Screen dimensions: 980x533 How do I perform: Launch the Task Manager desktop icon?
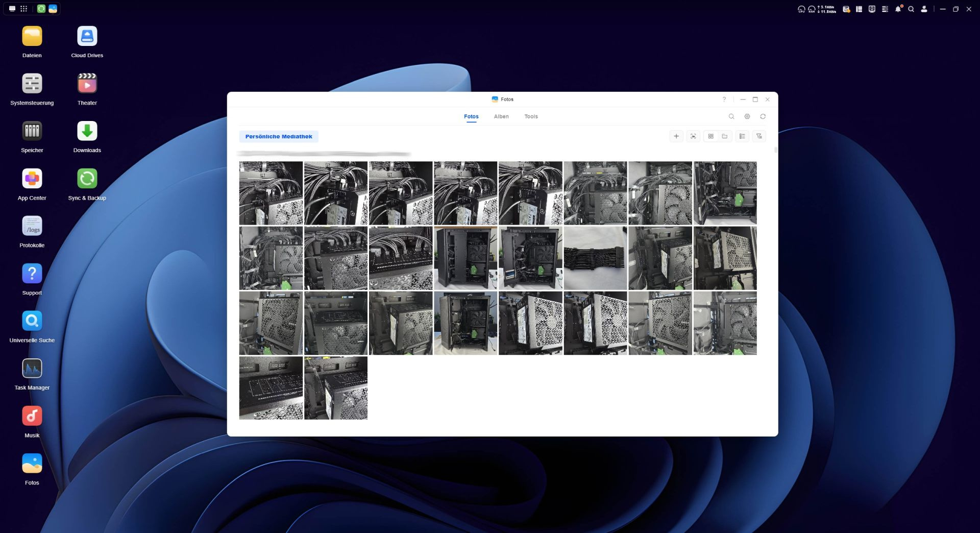[32, 369]
